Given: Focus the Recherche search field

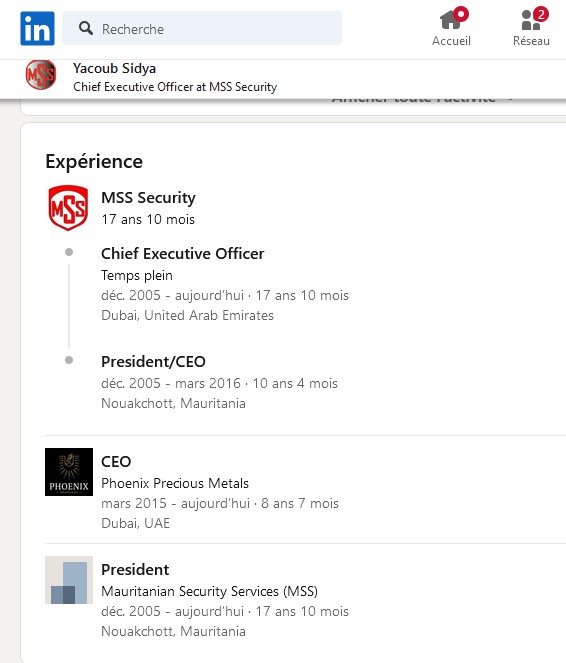Looking at the screenshot, I should [x=202, y=28].
